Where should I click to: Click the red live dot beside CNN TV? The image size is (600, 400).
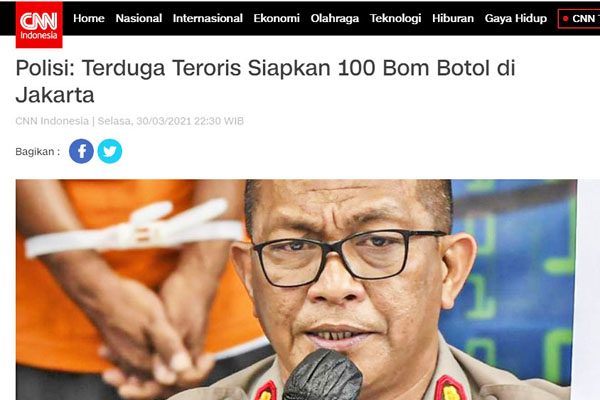pos(566,18)
